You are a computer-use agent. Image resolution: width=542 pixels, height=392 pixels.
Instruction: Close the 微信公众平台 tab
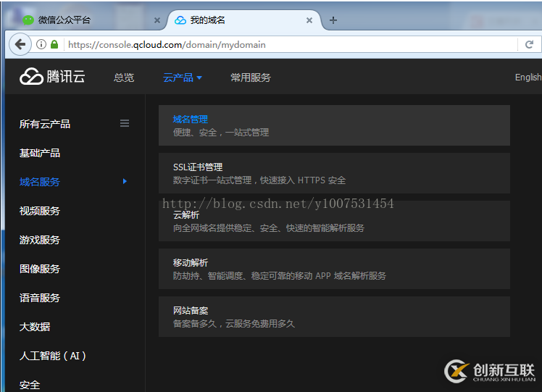pyautogui.click(x=157, y=20)
